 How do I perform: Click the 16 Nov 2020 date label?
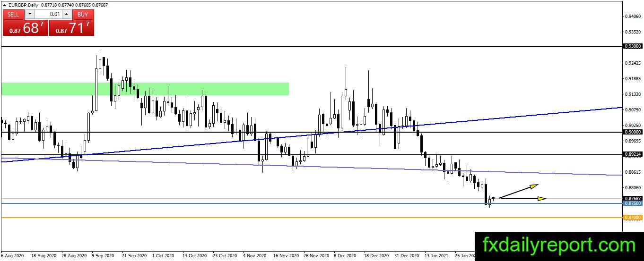point(286,256)
